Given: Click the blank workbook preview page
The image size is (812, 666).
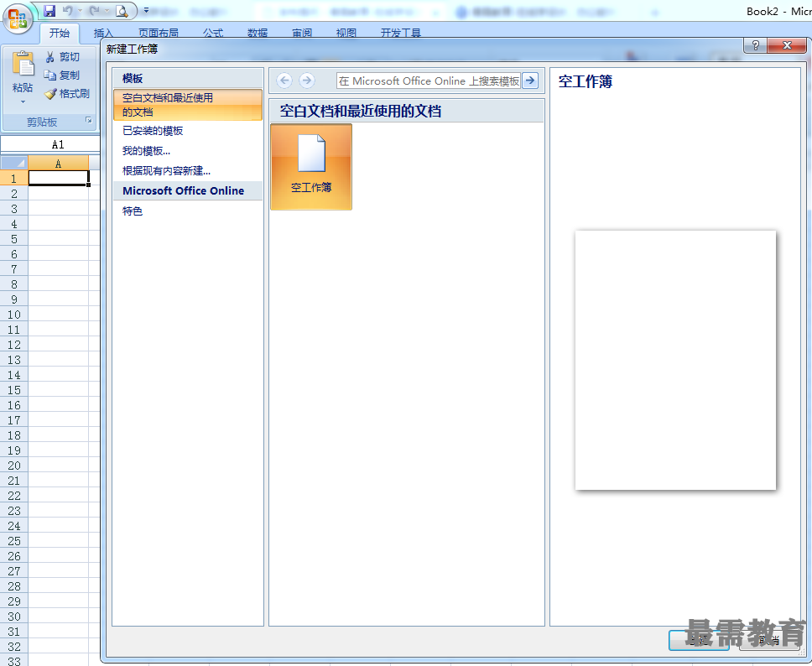Looking at the screenshot, I should click(x=675, y=360).
